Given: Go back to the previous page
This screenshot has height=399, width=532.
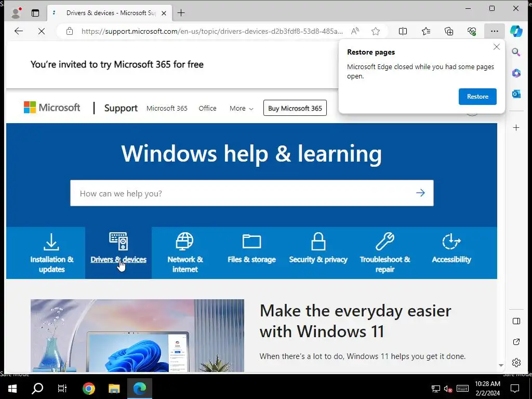Looking at the screenshot, I should [x=19, y=31].
